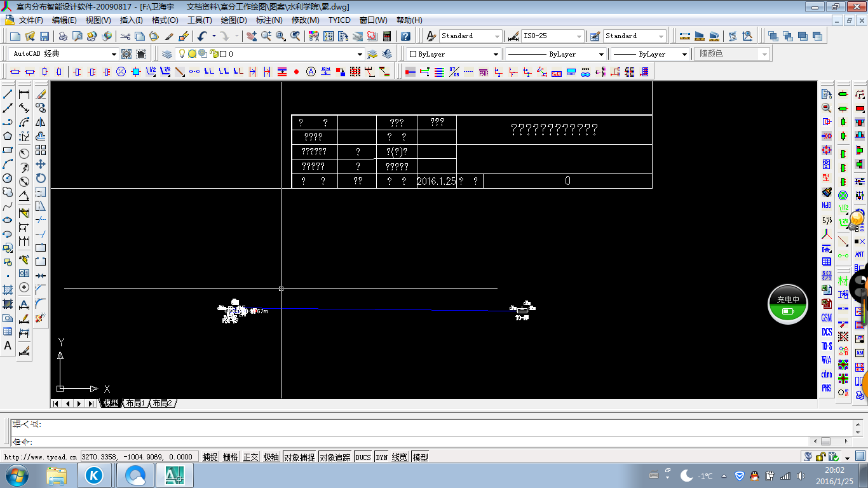Open the Layer Properties Manager icon

tap(167, 54)
